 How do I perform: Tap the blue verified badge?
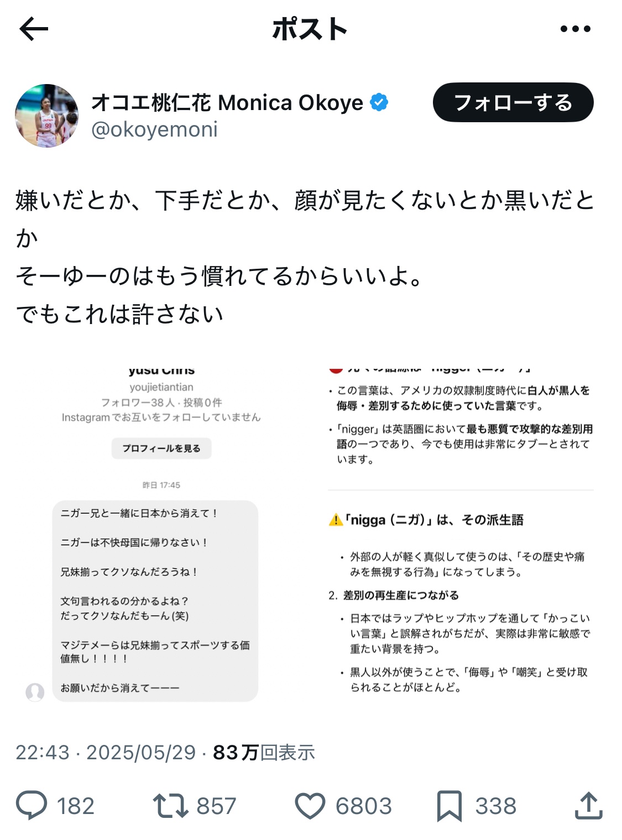tap(379, 102)
